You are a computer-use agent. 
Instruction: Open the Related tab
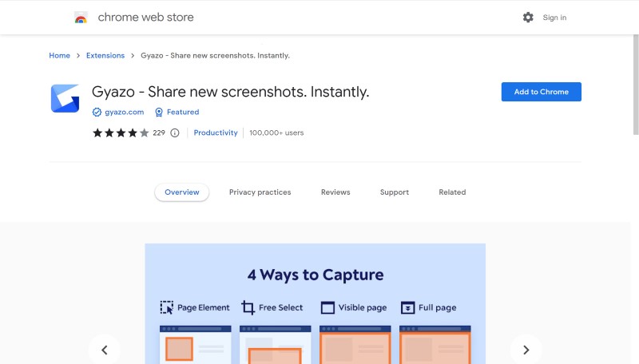[452, 192]
